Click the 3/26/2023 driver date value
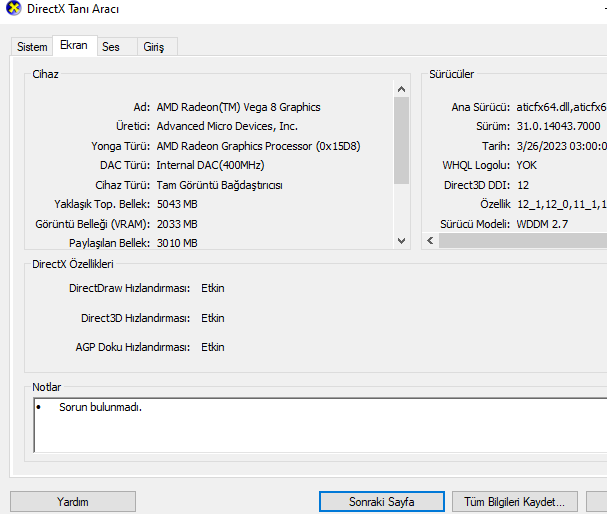607x514 pixels. coord(562,146)
